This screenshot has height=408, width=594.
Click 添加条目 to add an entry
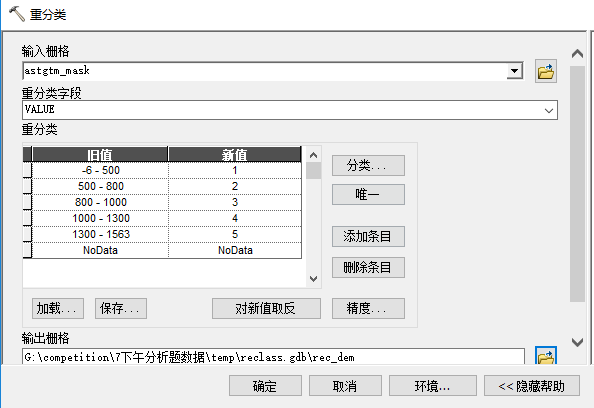[x=368, y=236]
